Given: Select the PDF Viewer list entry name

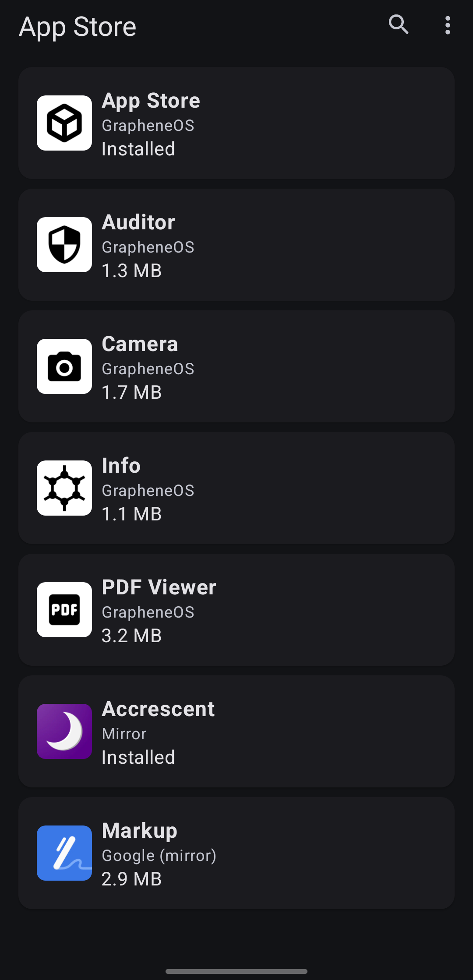Looking at the screenshot, I should (159, 587).
